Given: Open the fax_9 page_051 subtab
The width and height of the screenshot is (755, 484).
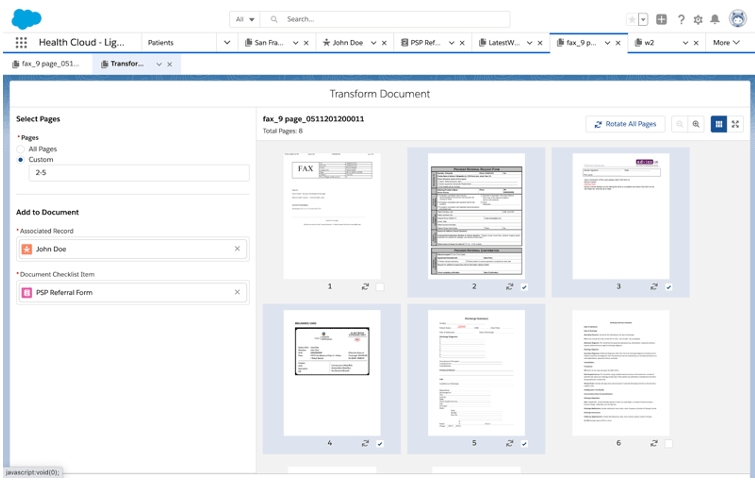Looking at the screenshot, I should coord(45,64).
